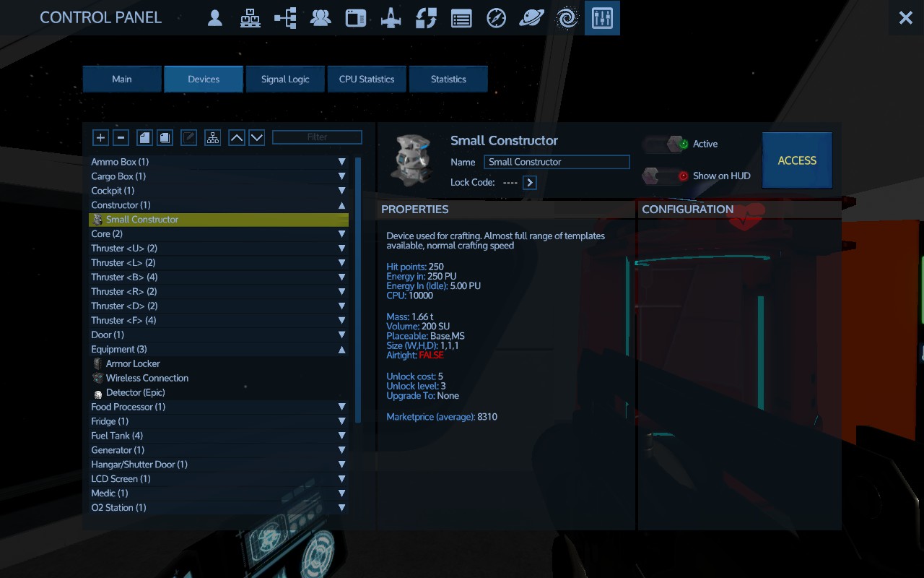Expand the Cargo Box group
The image size is (924, 578).
click(342, 176)
